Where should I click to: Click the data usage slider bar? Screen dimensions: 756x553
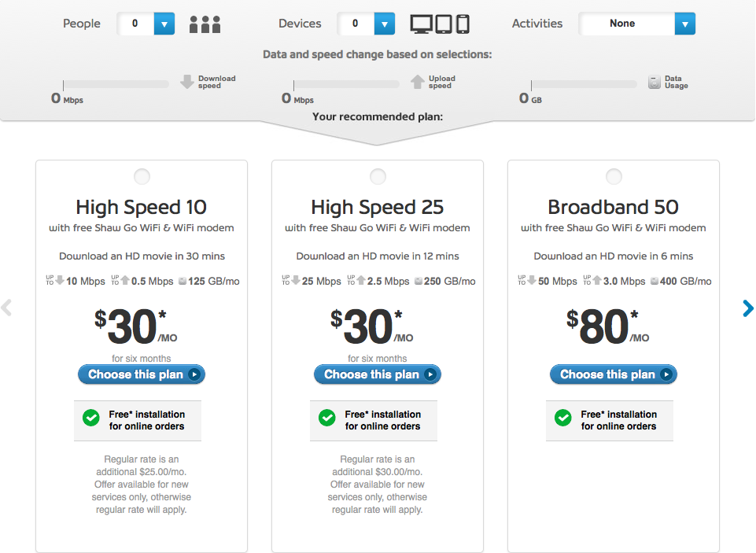[584, 84]
